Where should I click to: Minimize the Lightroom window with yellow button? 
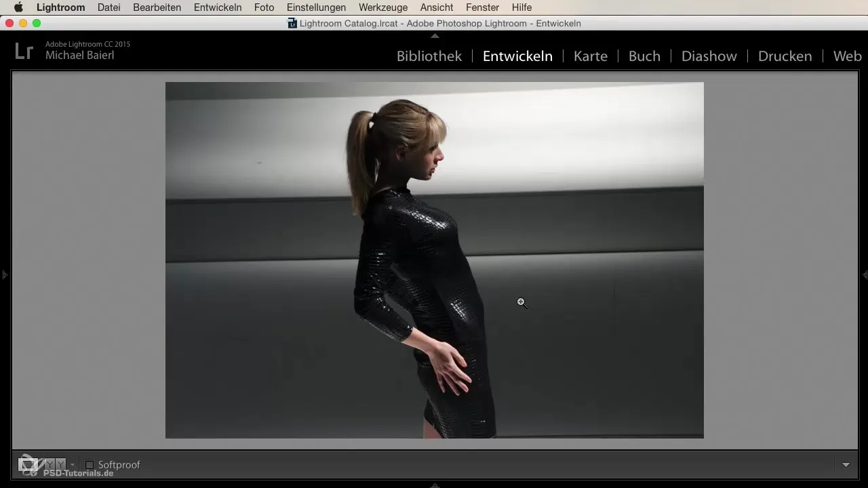(23, 23)
